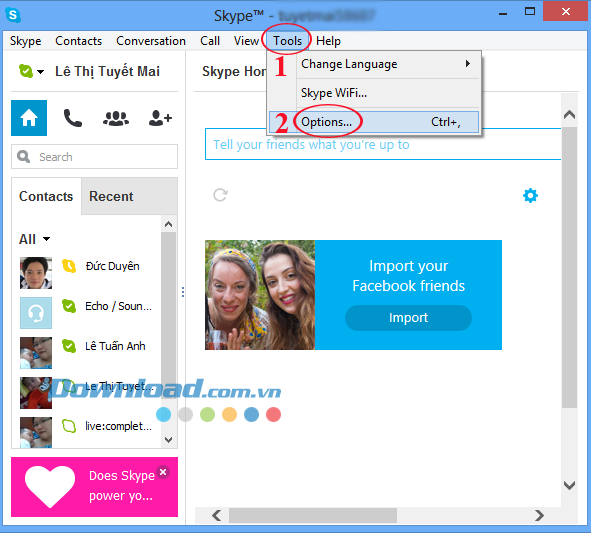
Task: Open the Contacts menu in menu bar
Action: tap(78, 41)
